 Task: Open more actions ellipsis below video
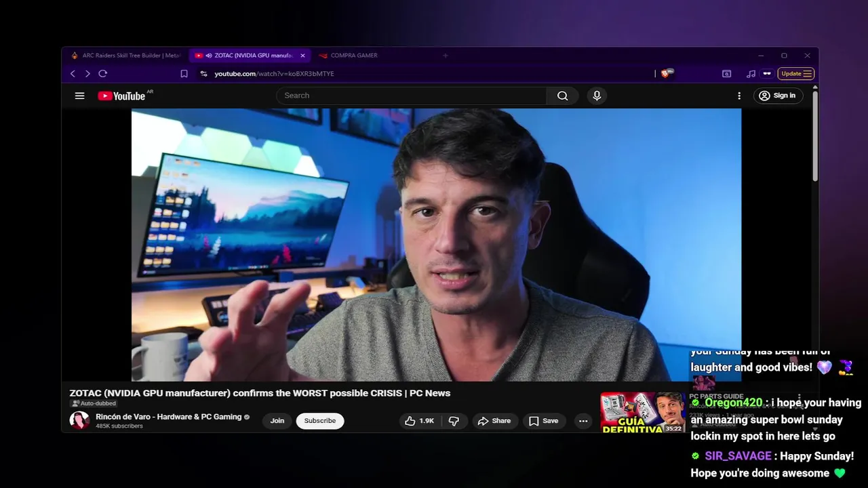tap(583, 421)
